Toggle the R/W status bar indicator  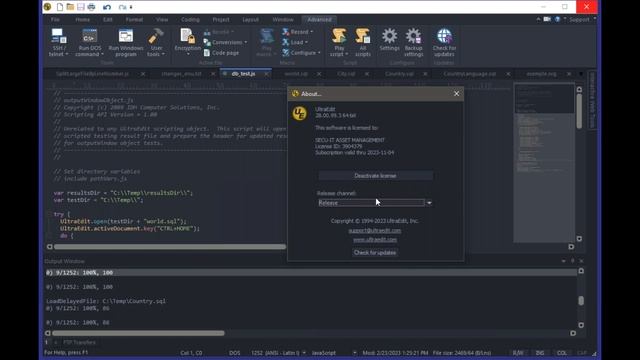tap(518, 353)
